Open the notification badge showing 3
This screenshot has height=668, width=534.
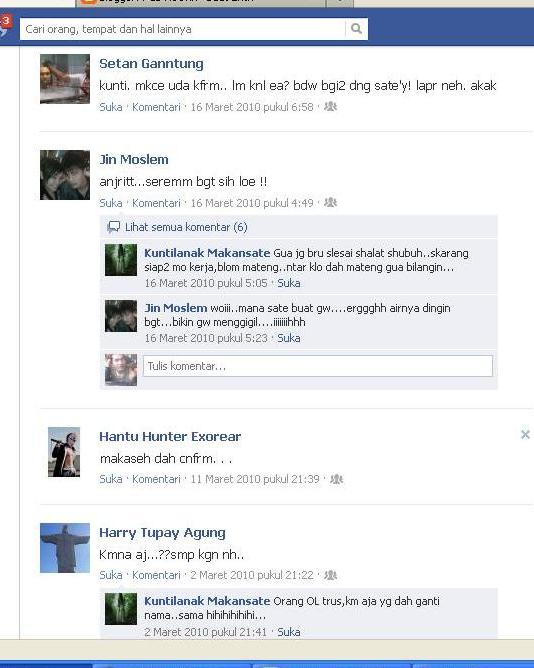click(6, 21)
